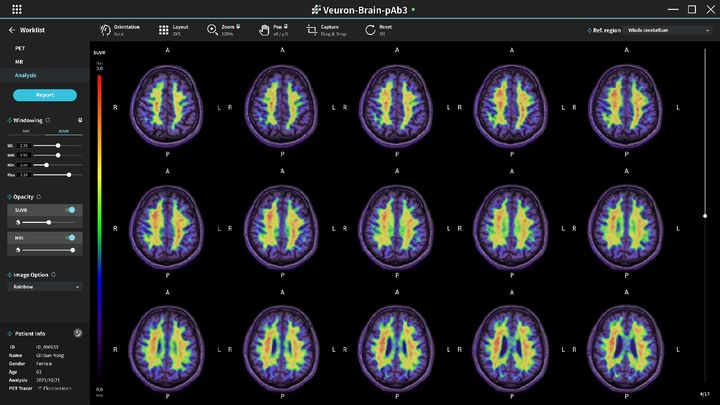The image size is (720, 405).
Task: Click the diamond icon beside Ref. region
Action: point(589,30)
